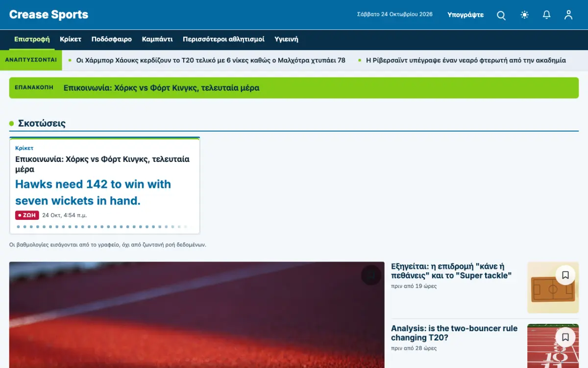Click the ΑΝΑΠΤΥΣΣΟΝΤΑΙ ticker label
This screenshot has height=368, width=588.
coord(31,60)
